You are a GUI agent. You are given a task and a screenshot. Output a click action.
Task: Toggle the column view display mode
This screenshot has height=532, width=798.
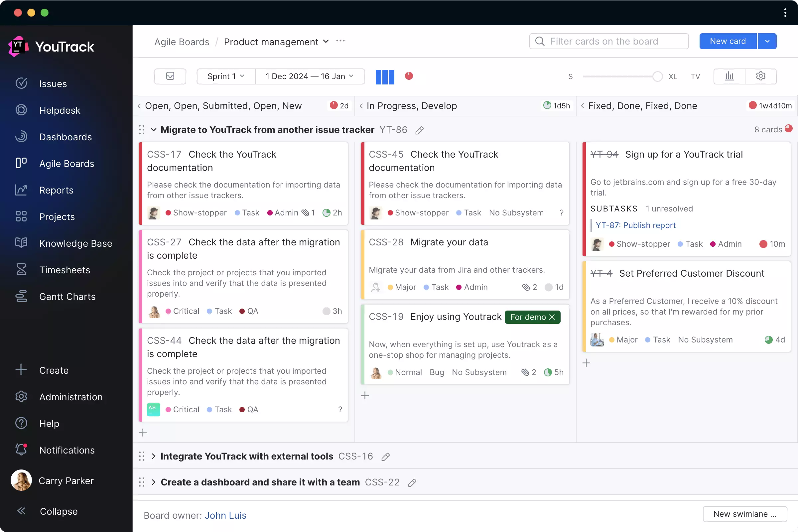click(x=385, y=76)
